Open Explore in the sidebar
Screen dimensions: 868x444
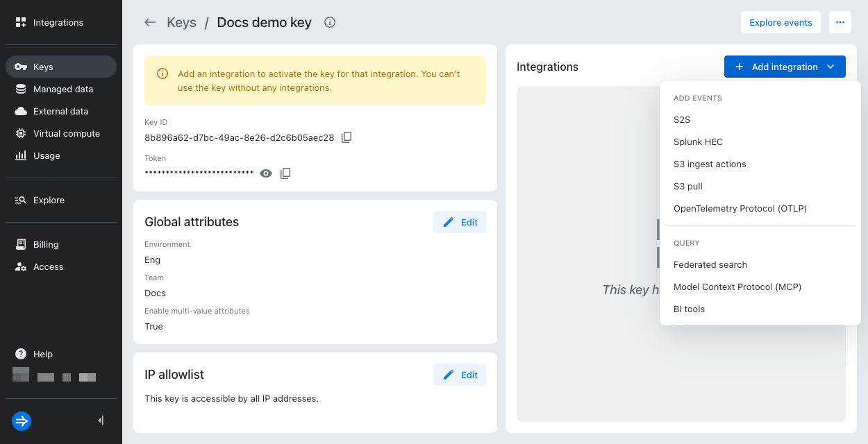(61, 200)
